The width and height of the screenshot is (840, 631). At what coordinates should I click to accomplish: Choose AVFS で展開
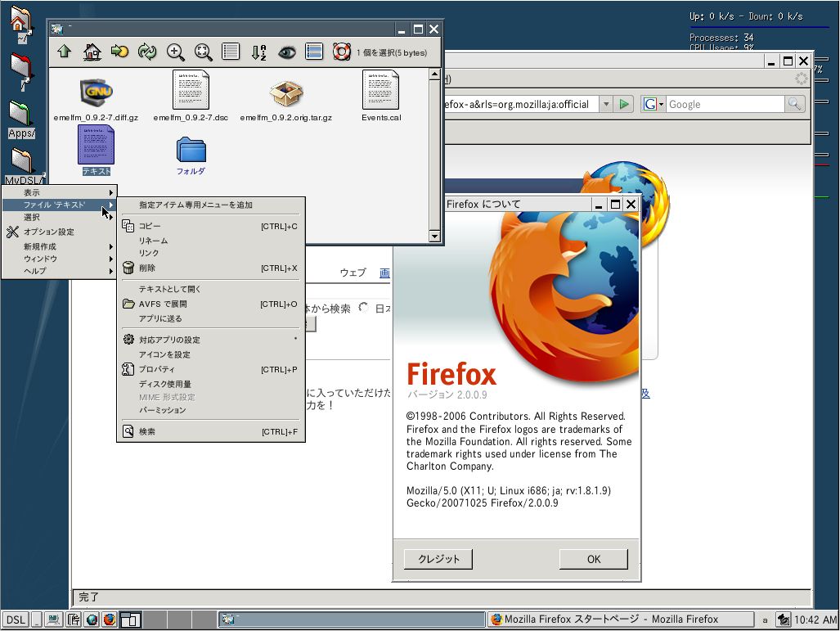(x=210, y=304)
